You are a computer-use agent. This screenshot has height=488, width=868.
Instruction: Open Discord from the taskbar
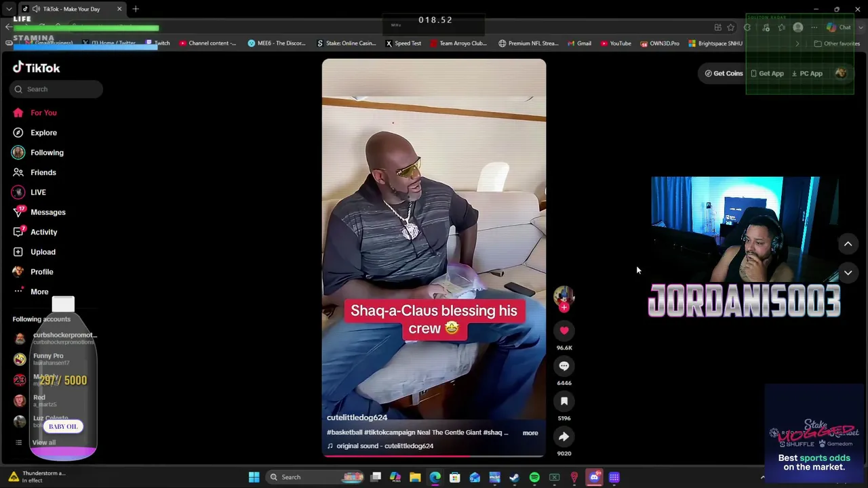tap(594, 477)
